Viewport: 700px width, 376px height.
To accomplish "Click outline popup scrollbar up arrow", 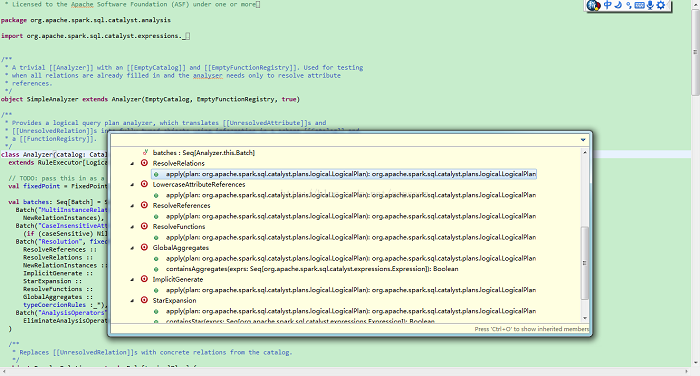I will tap(585, 152).
